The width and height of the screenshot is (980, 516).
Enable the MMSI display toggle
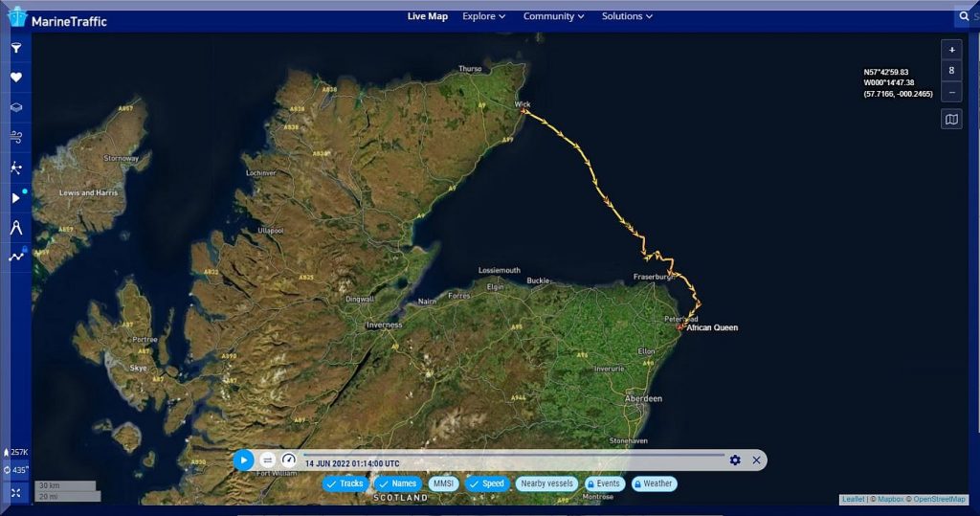(x=443, y=484)
